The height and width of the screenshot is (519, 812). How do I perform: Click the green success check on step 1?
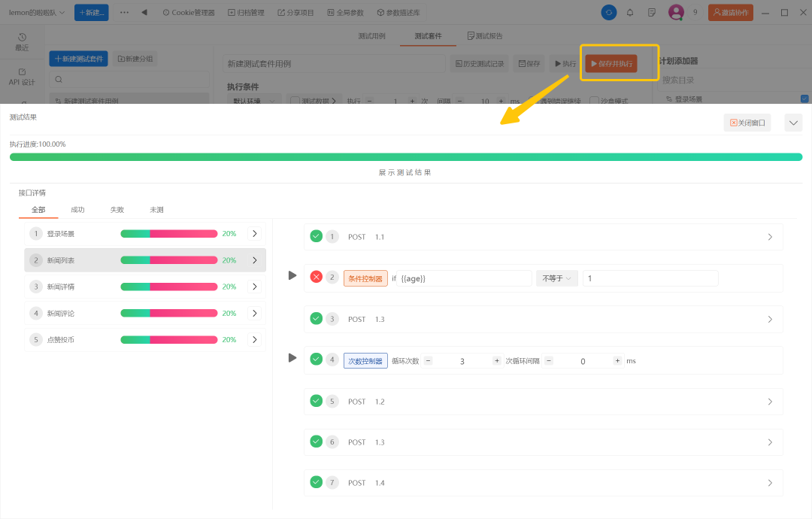click(x=316, y=236)
